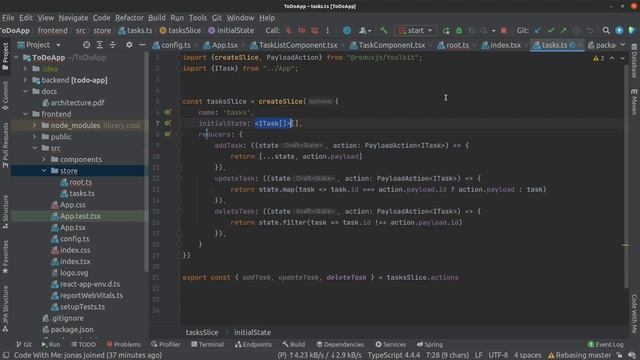
Task: Click the warnings indicator showing 2
Action: coord(598,58)
